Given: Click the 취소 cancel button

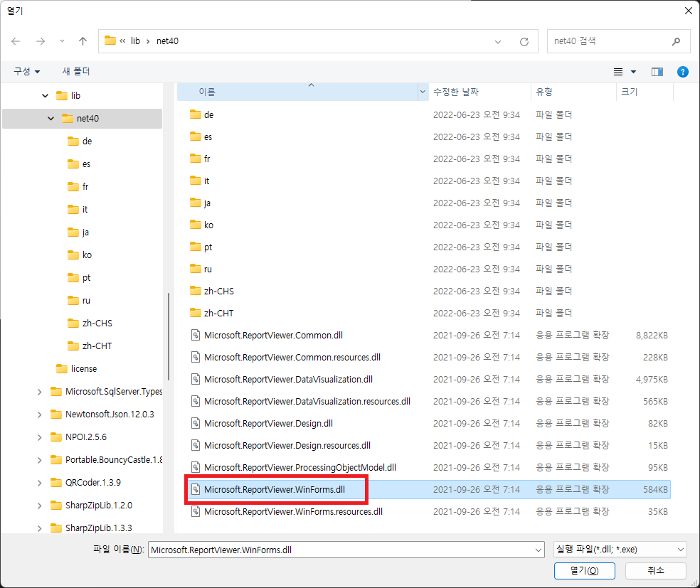Looking at the screenshot, I should [x=656, y=571].
